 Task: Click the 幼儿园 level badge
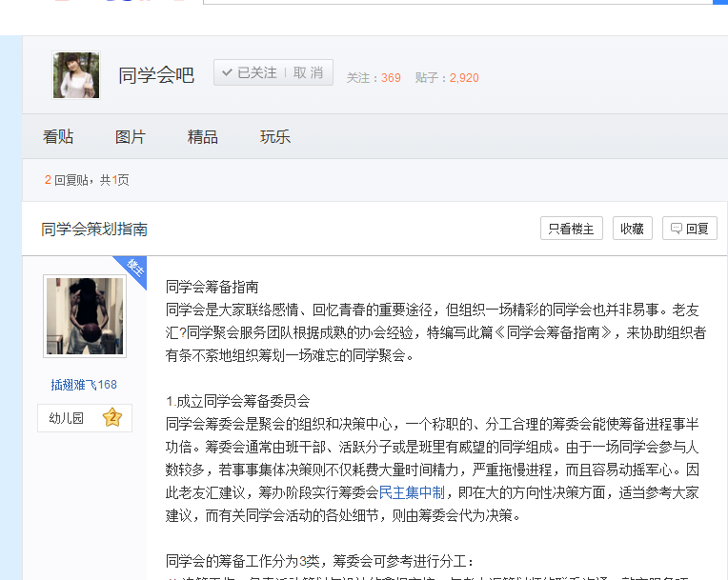[85, 418]
